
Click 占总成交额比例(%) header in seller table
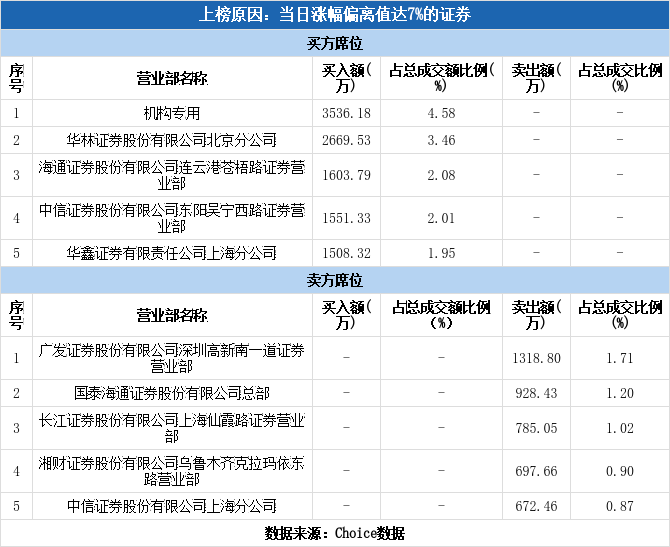tap(441, 315)
